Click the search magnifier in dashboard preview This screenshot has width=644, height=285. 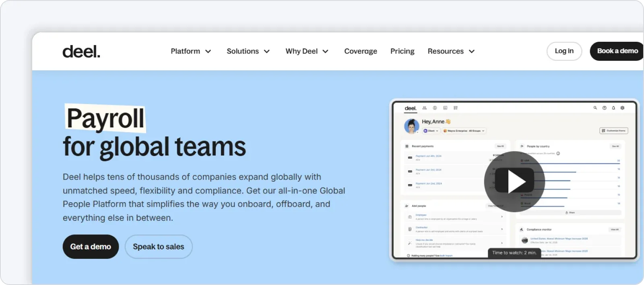595,108
